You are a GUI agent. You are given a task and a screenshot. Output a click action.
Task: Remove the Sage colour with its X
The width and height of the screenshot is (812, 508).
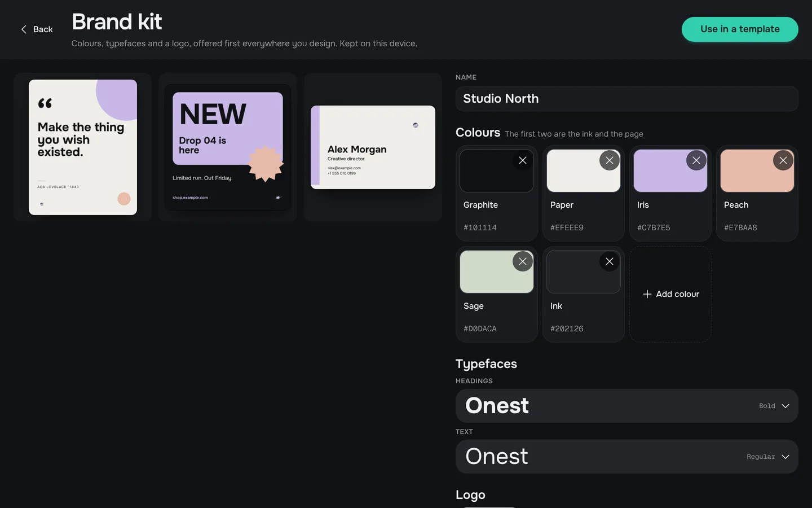click(x=523, y=261)
